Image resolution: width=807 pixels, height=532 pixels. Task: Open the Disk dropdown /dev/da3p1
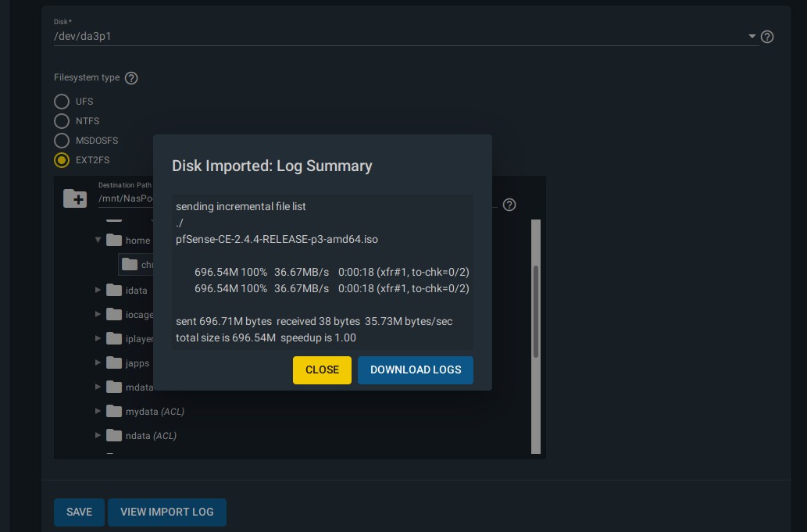(406, 36)
